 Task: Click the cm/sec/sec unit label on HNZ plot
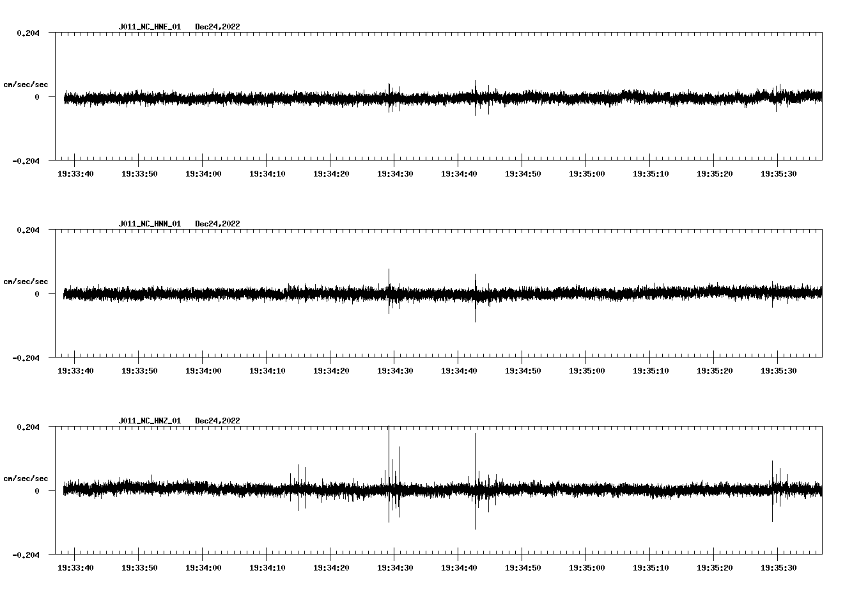pos(26,477)
